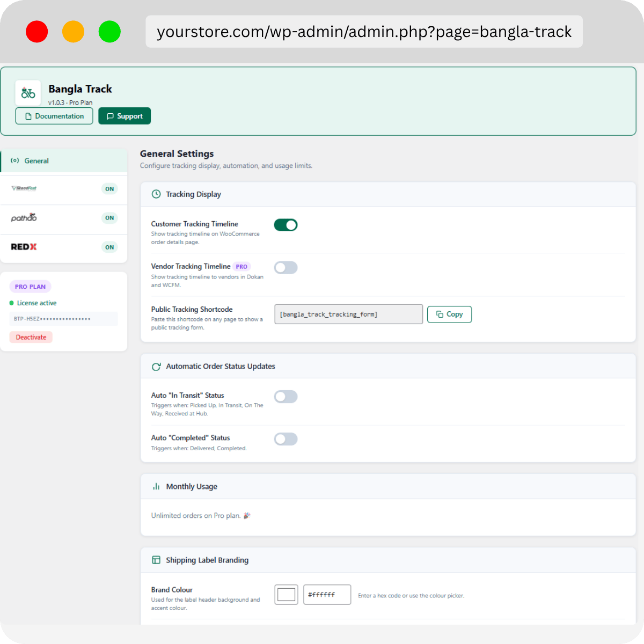644x644 pixels.
Task: Click the ON badge for Pathao
Action: pos(109,218)
